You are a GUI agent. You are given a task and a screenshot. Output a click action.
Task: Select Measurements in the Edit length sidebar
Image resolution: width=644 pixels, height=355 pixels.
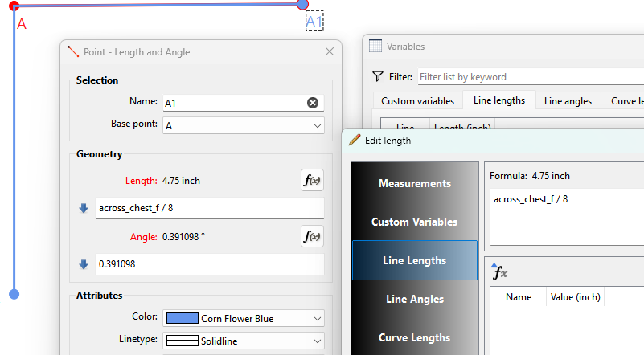click(415, 183)
